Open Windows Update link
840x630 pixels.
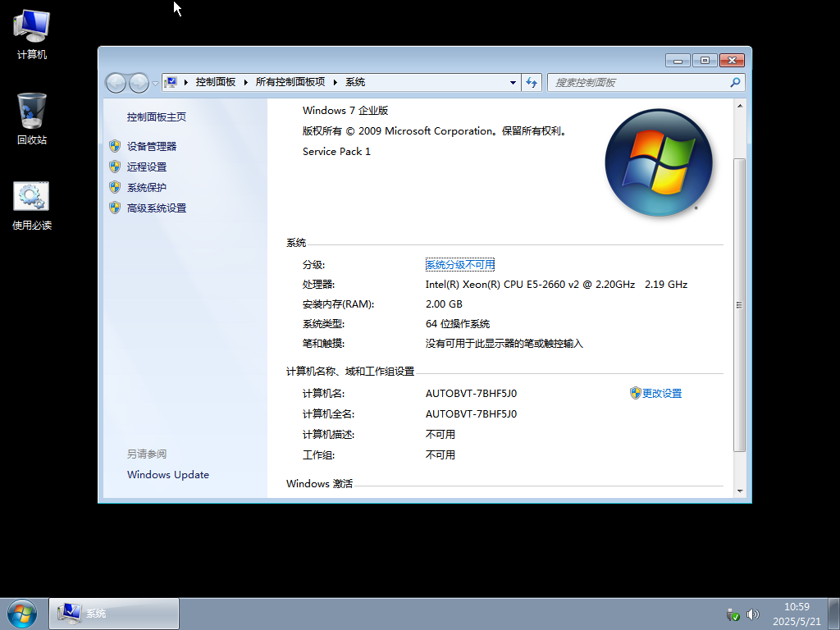[x=168, y=475]
